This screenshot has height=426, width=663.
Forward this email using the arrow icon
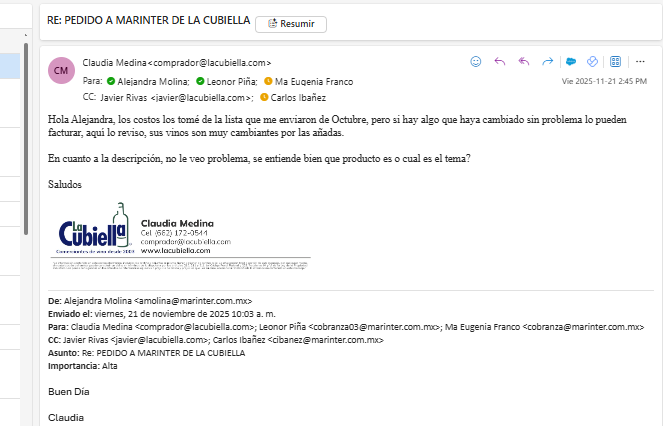tap(547, 62)
